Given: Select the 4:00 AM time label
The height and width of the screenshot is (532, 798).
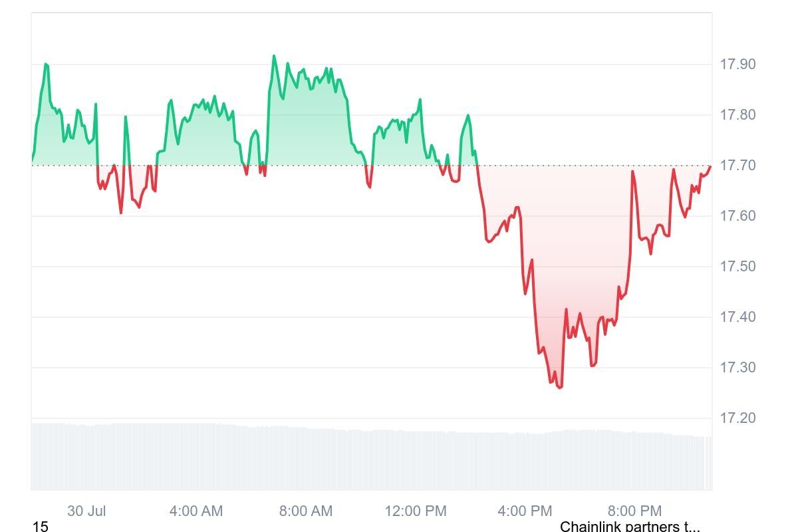Looking at the screenshot, I should pos(196,511).
